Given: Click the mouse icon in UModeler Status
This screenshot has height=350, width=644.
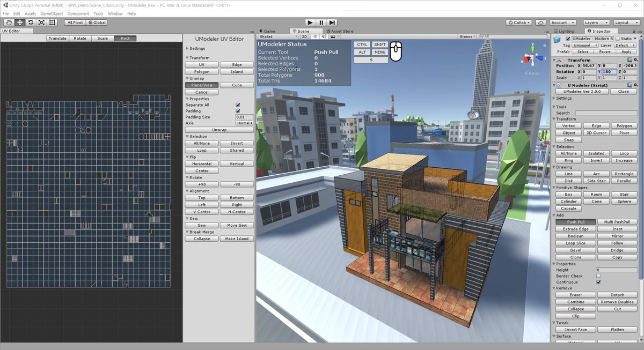Looking at the screenshot, I should pyautogui.click(x=396, y=51).
